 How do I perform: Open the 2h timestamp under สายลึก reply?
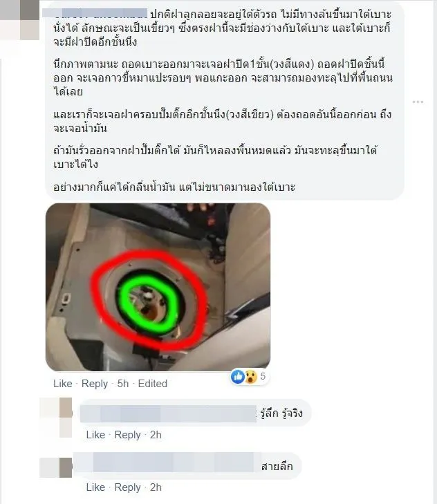point(156,487)
